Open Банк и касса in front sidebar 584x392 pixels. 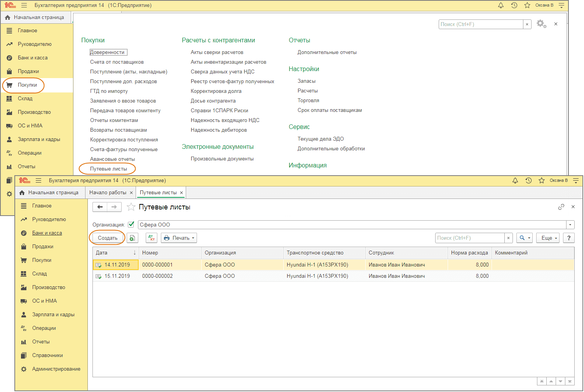click(47, 233)
